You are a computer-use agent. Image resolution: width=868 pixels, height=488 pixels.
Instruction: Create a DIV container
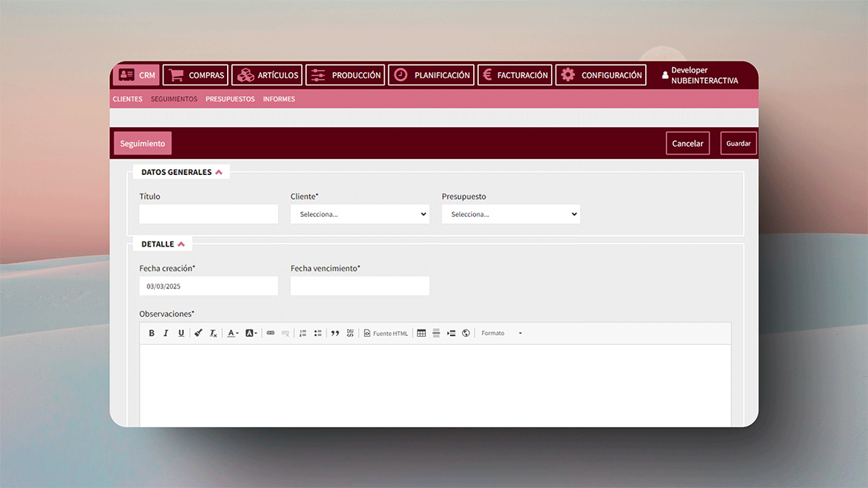click(x=350, y=333)
